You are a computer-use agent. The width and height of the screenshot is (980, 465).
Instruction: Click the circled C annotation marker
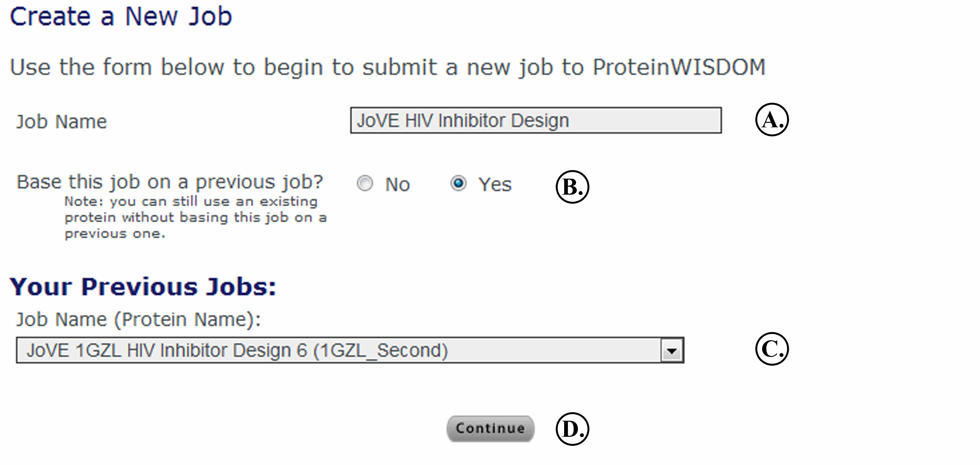click(x=771, y=349)
